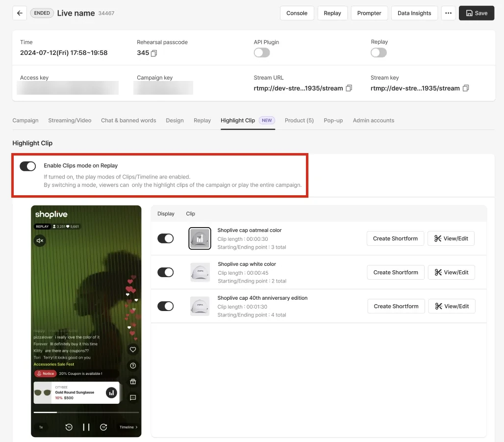Seek on the preview player progress bar
504x442 pixels.
[x=86, y=413]
